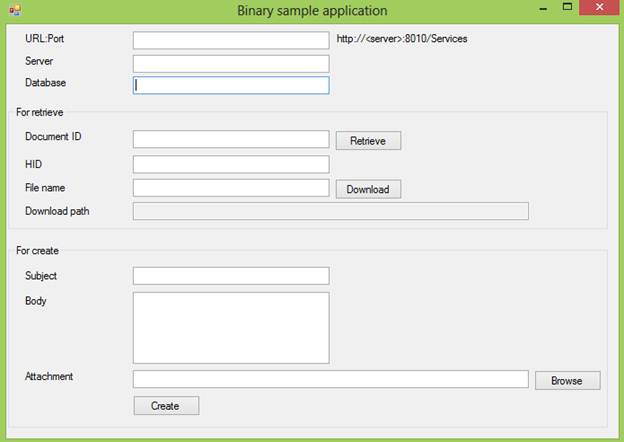Click the http://<server>:8010/Services hint text

pyautogui.click(x=402, y=39)
